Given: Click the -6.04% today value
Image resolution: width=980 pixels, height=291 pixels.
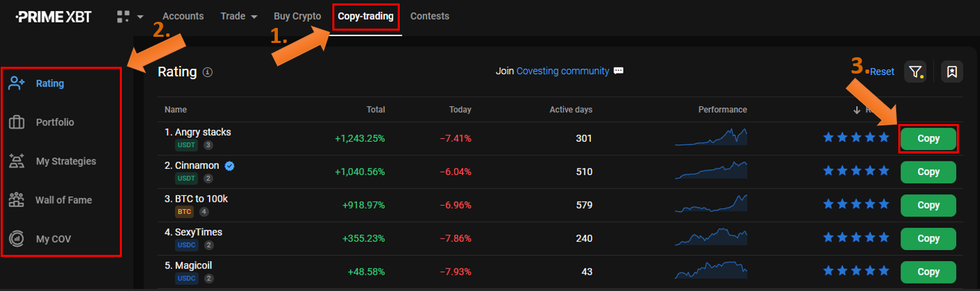Looking at the screenshot, I should point(456,172).
